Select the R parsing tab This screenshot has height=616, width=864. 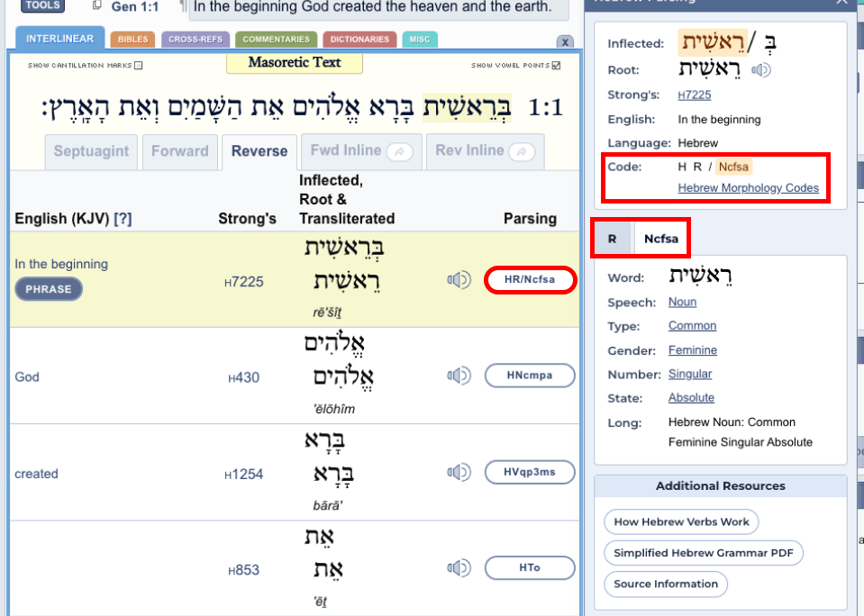coord(612,240)
